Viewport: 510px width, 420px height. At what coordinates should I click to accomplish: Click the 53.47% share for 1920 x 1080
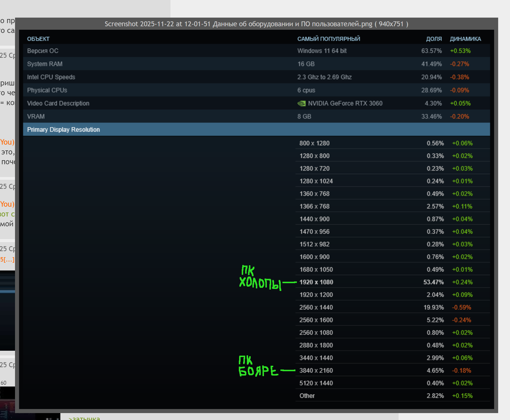[x=433, y=282]
